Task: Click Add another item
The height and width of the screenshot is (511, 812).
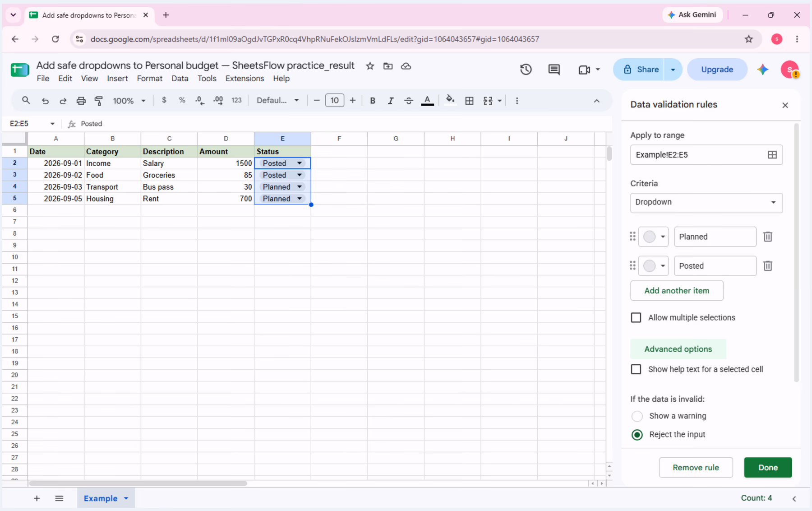Action: coord(677,291)
